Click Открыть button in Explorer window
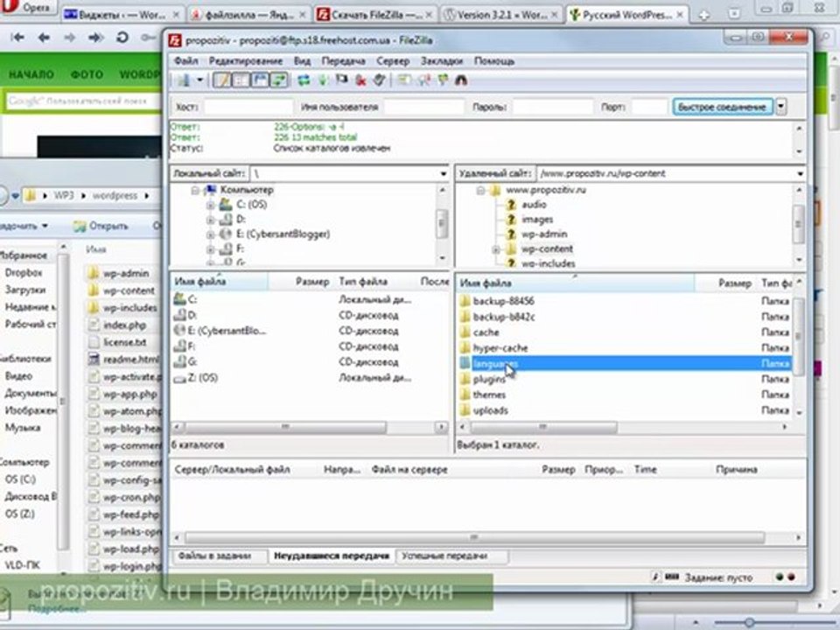 [x=101, y=226]
